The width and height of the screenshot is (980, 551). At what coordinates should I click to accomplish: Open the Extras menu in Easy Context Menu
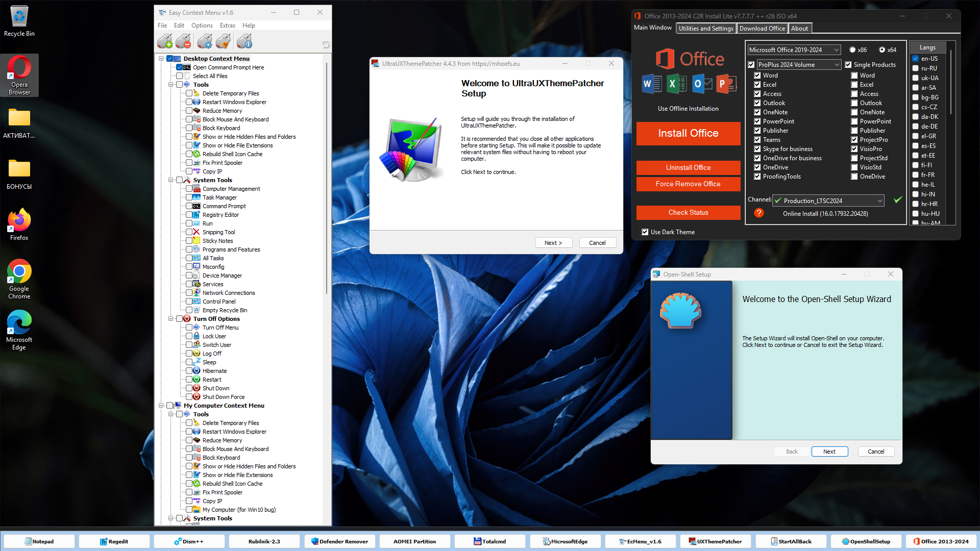click(x=228, y=26)
